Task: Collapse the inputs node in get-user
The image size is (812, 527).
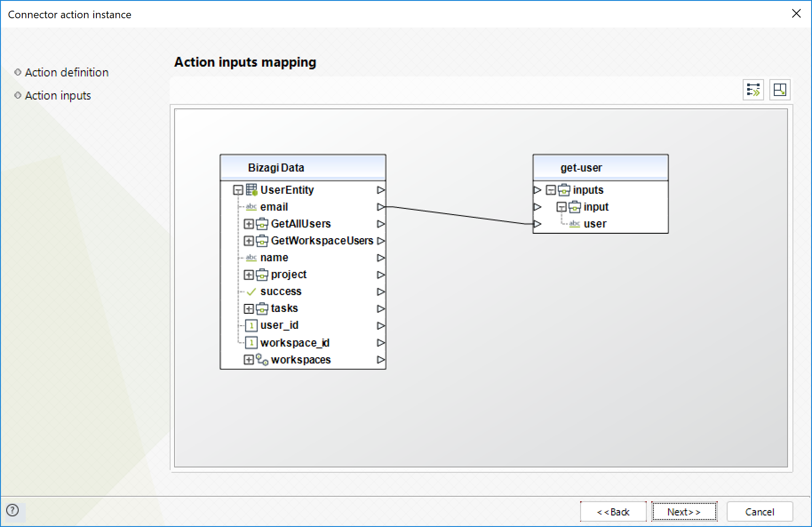Action: point(551,190)
